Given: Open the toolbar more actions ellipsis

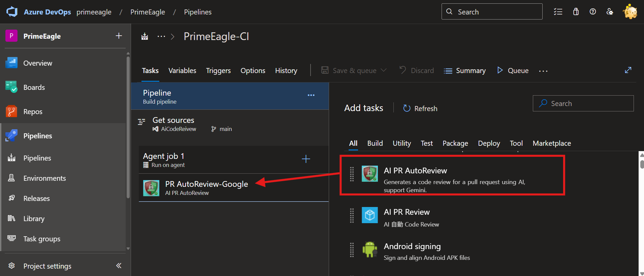Looking at the screenshot, I should click(543, 71).
